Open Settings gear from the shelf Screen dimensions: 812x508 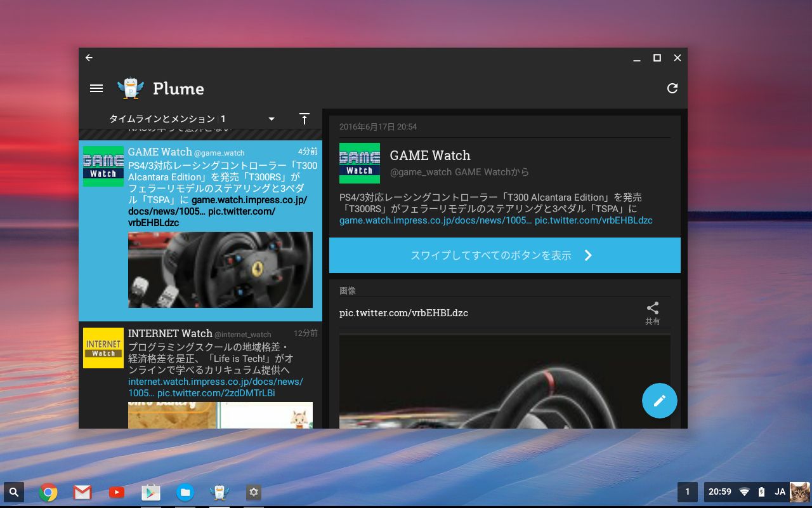(254, 492)
